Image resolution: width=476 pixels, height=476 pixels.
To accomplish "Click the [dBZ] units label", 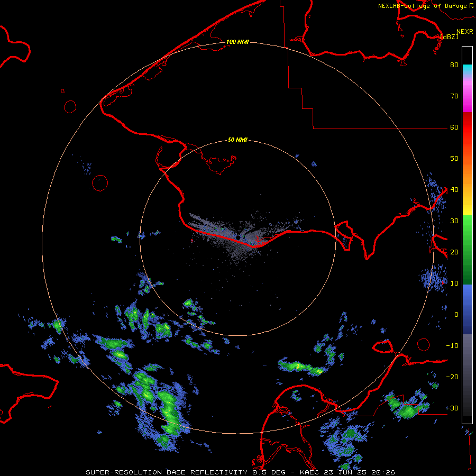I will (449, 36).
